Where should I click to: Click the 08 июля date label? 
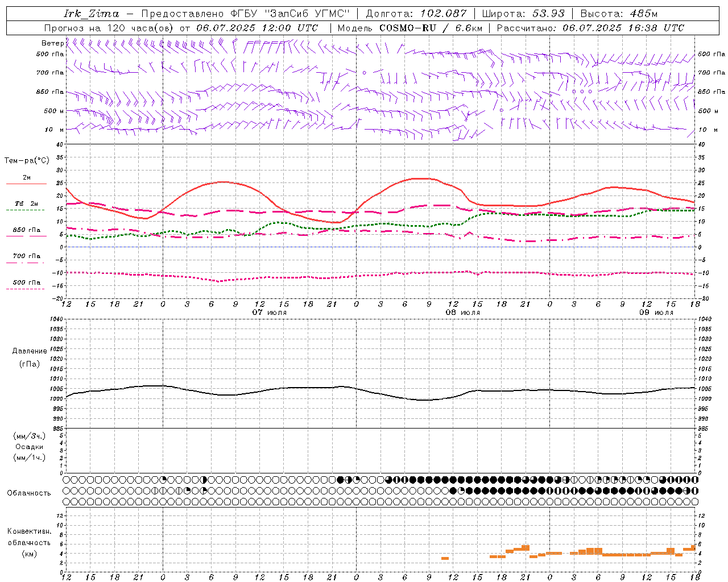coord(462,313)
